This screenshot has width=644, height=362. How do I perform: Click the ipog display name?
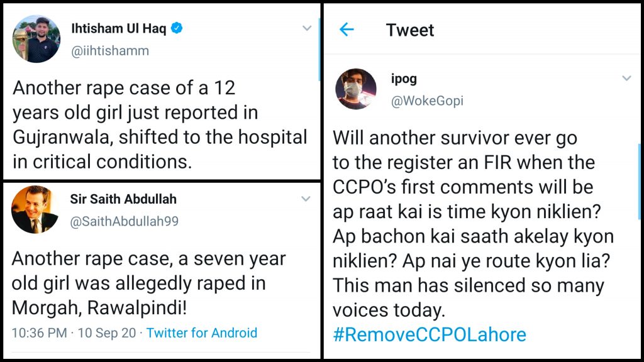click(404, 79)
